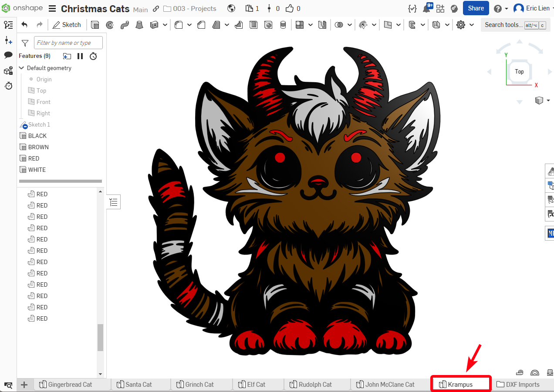Open the 003 - Projects folder link
The width and height of the screenshot is (554, 392).
click(190, 9)
